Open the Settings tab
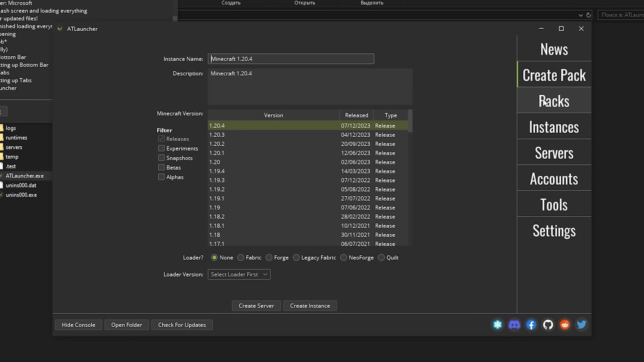 [x=554, y=231]
